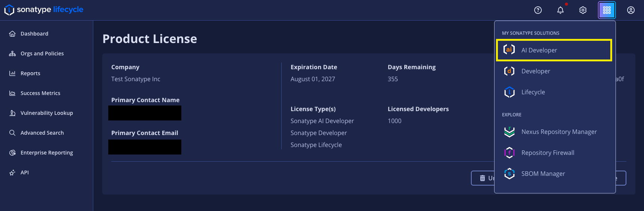Click the Orgs and Policies hierarchy icon
The image size is (644, 211).
pyautogui.click(x=12, y=53)
